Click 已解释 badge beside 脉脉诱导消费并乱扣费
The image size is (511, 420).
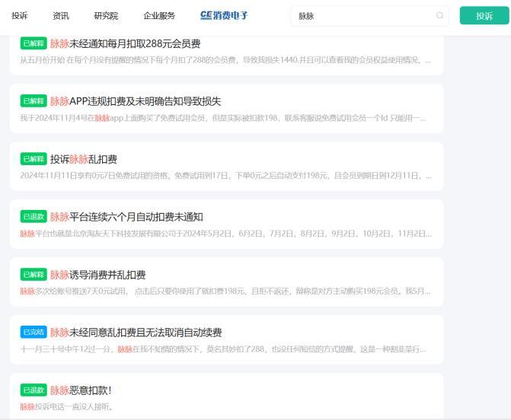34,275
